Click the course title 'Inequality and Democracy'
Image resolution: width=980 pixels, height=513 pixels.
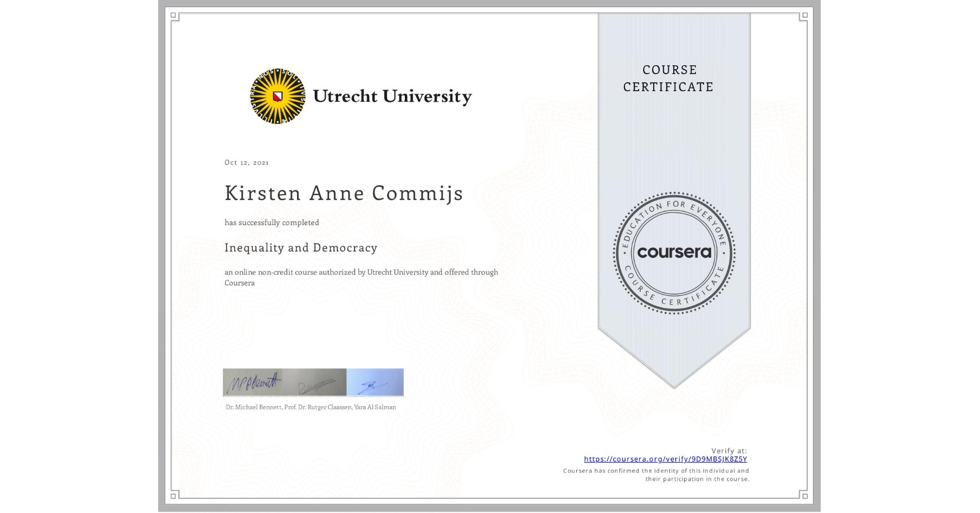pyautogui.click(x=300, y=248)
